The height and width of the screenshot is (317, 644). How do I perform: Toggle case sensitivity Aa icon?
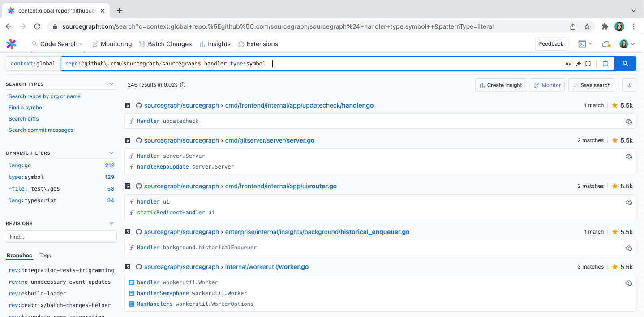tap(568, 64)
